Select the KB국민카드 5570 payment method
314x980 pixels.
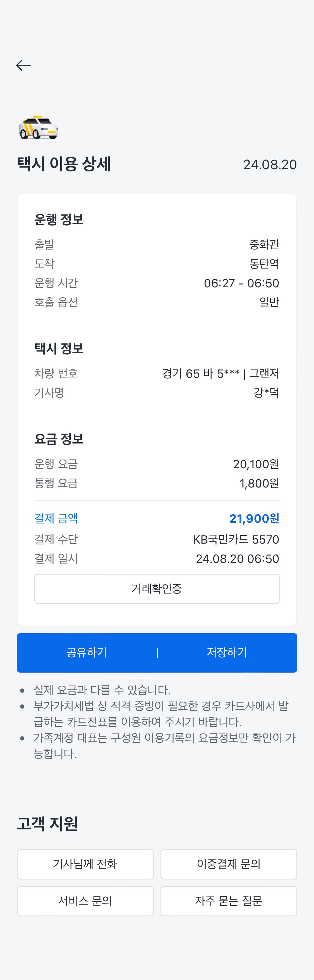[x=236, y=539]
